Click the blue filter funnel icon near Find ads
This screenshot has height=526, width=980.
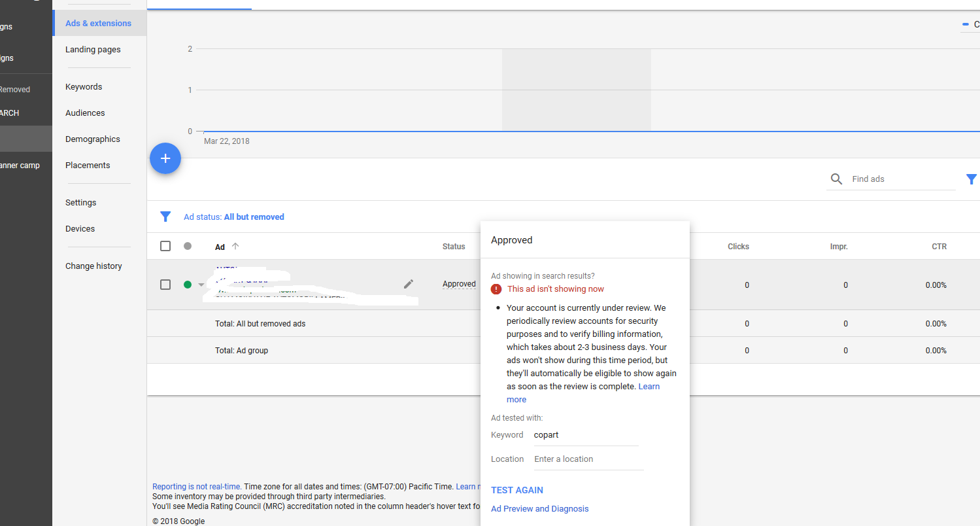[x=971, y=179]
